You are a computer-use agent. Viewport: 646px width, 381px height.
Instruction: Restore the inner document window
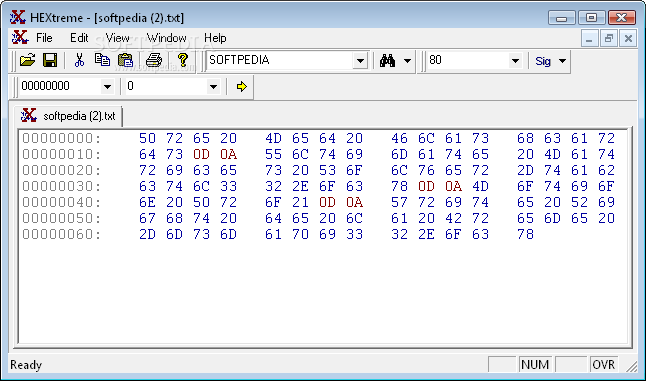(609, 39)
